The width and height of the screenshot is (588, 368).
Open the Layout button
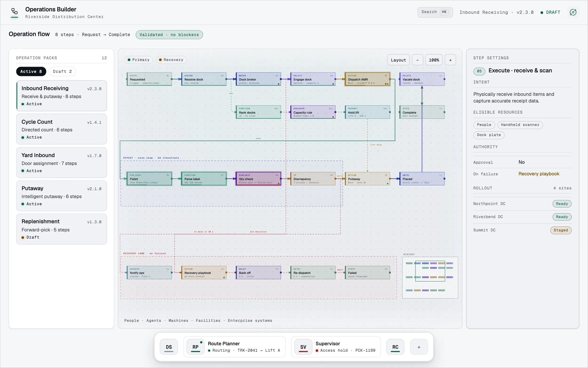point(398,60)
